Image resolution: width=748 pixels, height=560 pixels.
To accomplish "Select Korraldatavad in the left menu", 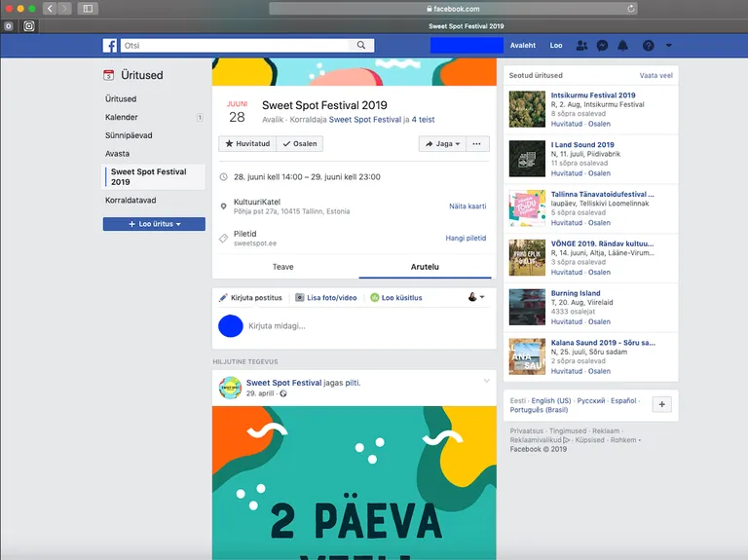I will (x=131, y=201).
